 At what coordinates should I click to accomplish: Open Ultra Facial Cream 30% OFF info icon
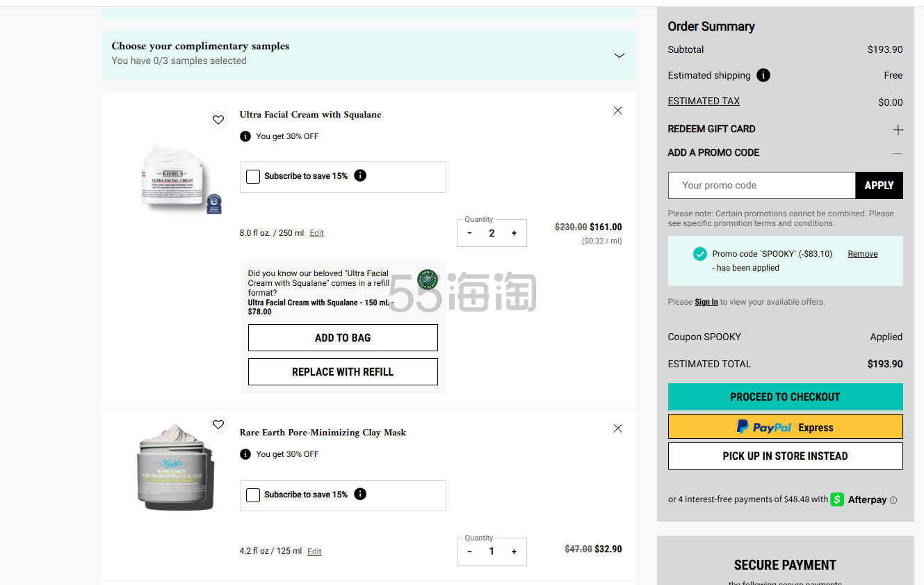coord(245,136)
